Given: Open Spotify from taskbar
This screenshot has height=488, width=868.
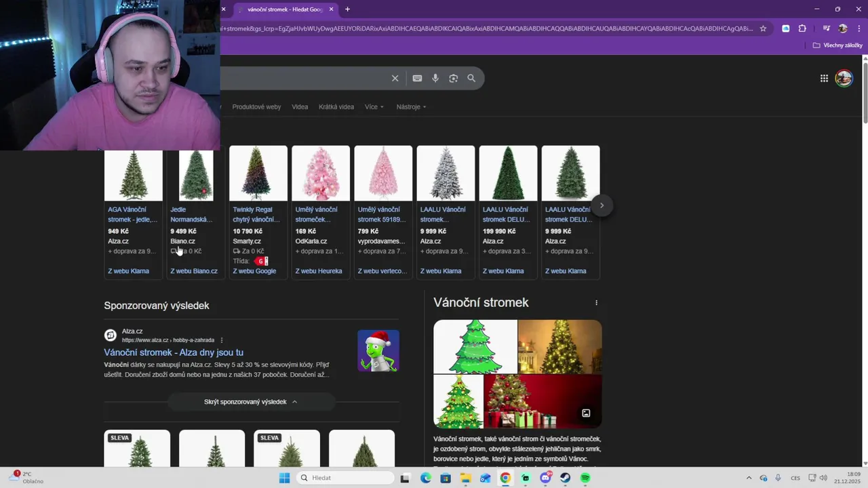Looking at the screenshot, I should (x=585, y=478).
